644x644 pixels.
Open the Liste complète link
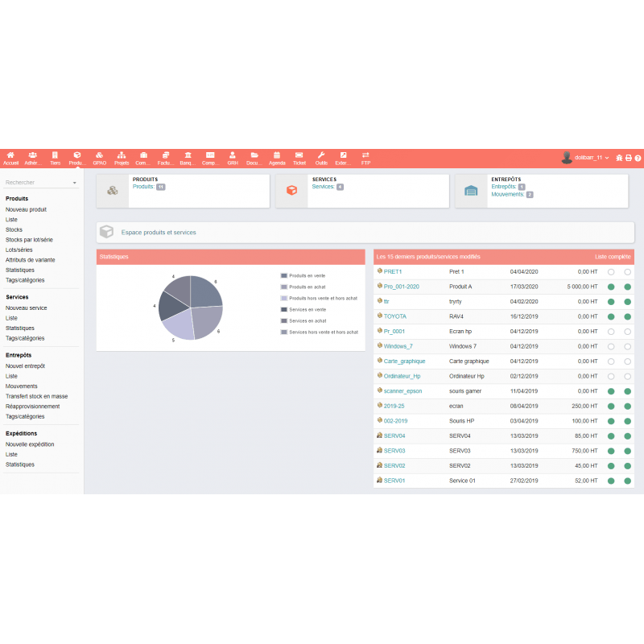coord(613,257)
